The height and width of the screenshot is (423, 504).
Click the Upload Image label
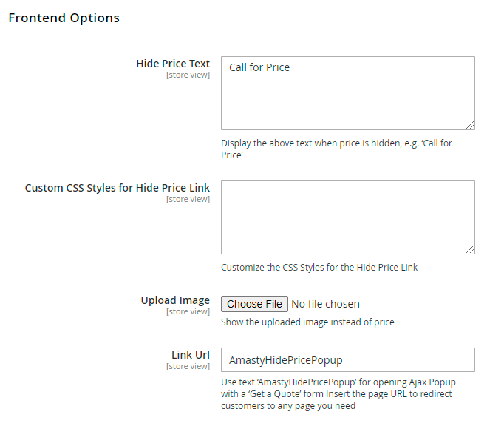pos(175,300)
